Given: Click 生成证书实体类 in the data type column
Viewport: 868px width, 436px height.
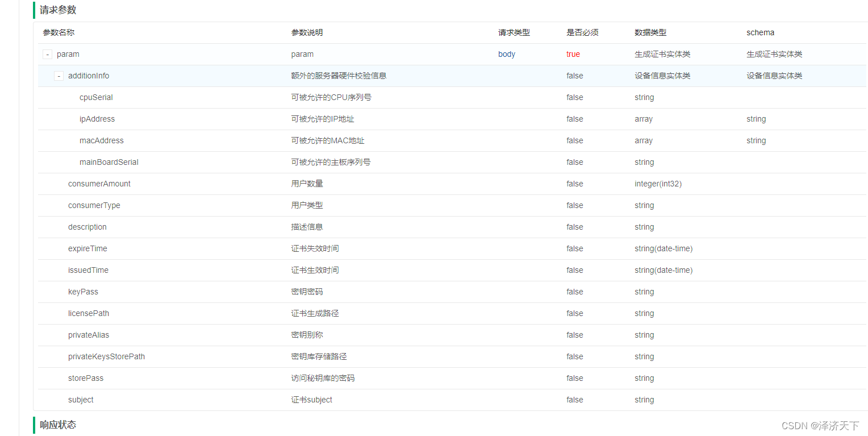Looking at the screenshot, I should click(662, 55).
